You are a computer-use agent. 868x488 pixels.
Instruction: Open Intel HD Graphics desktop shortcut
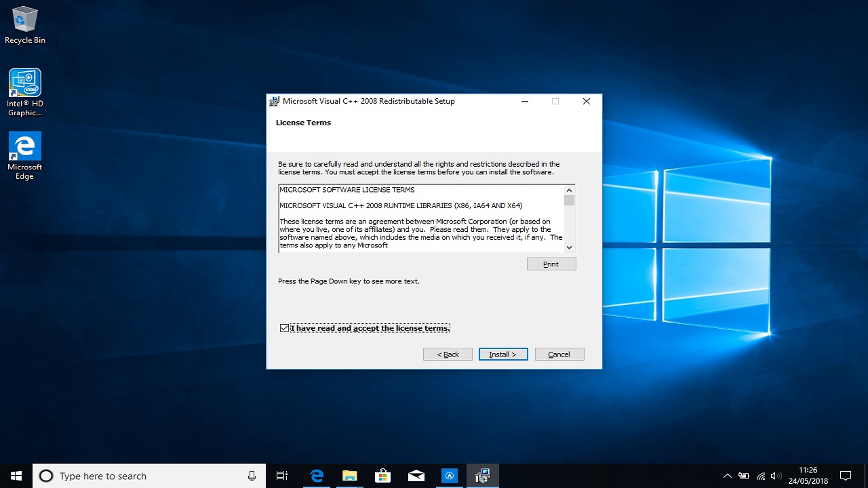pos(25,93)
